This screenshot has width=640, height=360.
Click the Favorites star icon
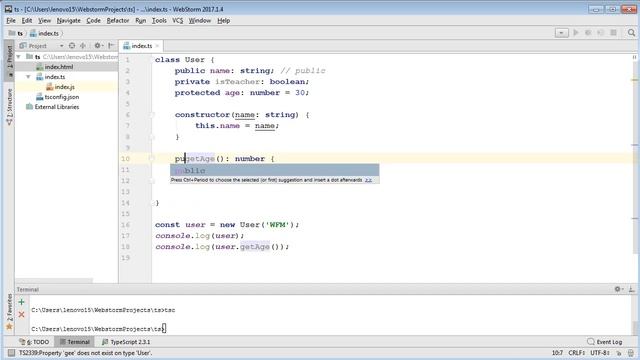point(9,327)
